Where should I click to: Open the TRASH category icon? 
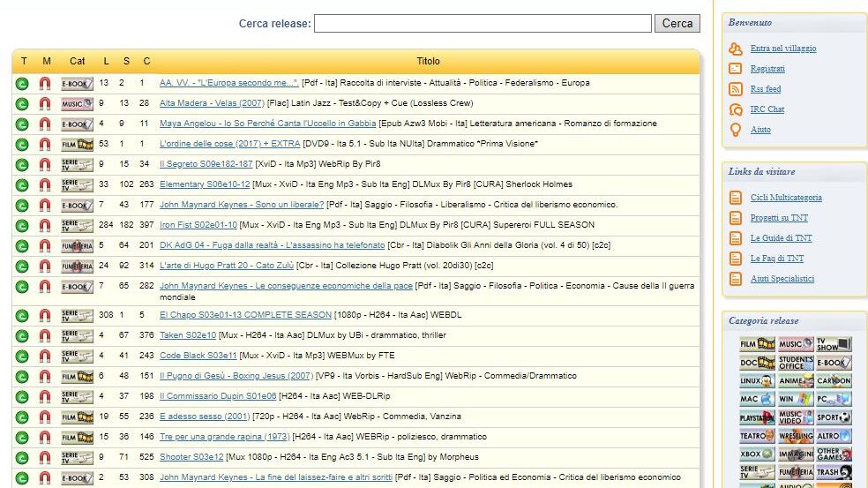tap(834, 472)
